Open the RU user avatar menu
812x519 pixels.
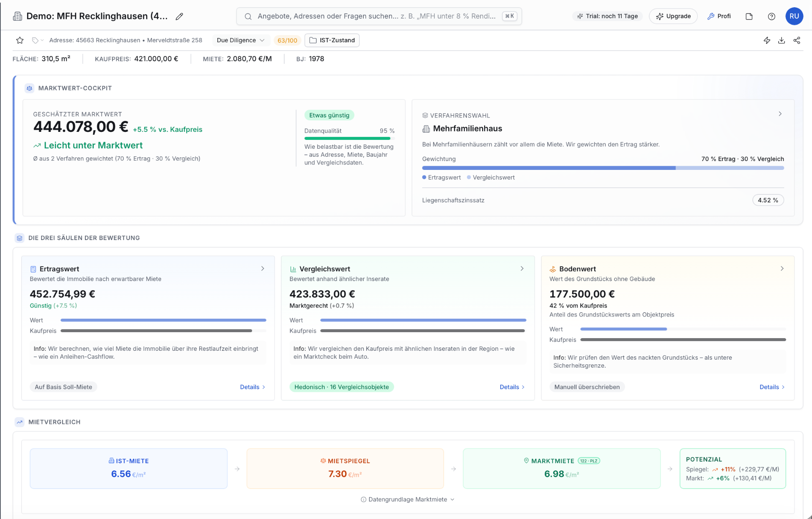[x=794, y=16]
